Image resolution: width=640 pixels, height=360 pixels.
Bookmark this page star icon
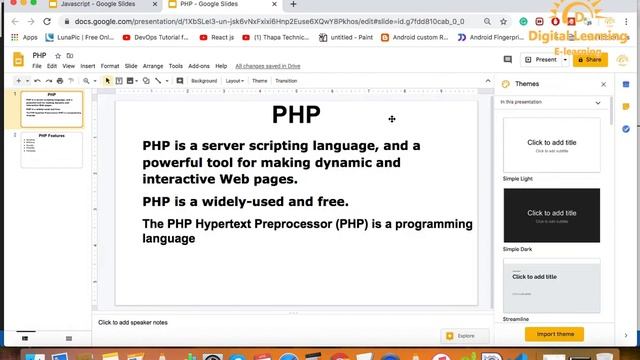(x=503, y=21)
